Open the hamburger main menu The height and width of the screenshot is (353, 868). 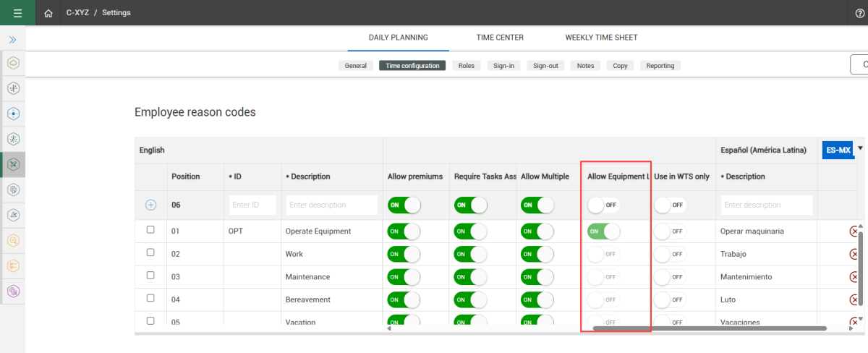pyautogui.click(x=17, y=13)
